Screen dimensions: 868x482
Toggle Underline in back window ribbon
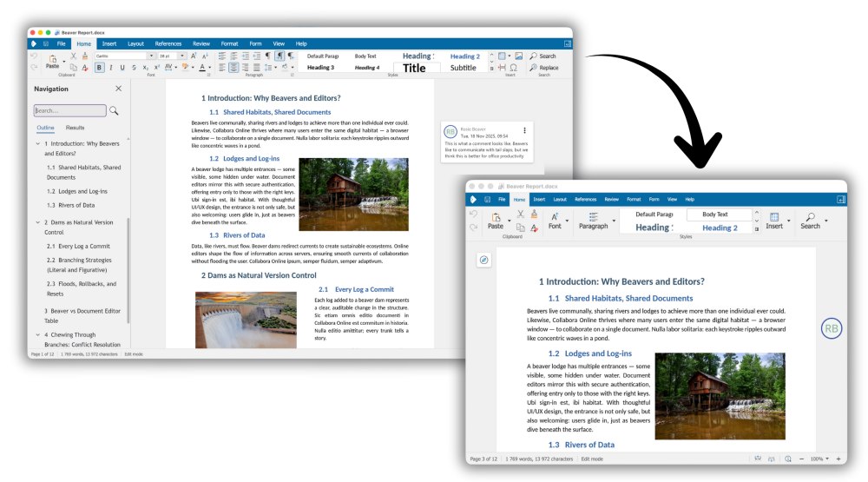(122, 68)
